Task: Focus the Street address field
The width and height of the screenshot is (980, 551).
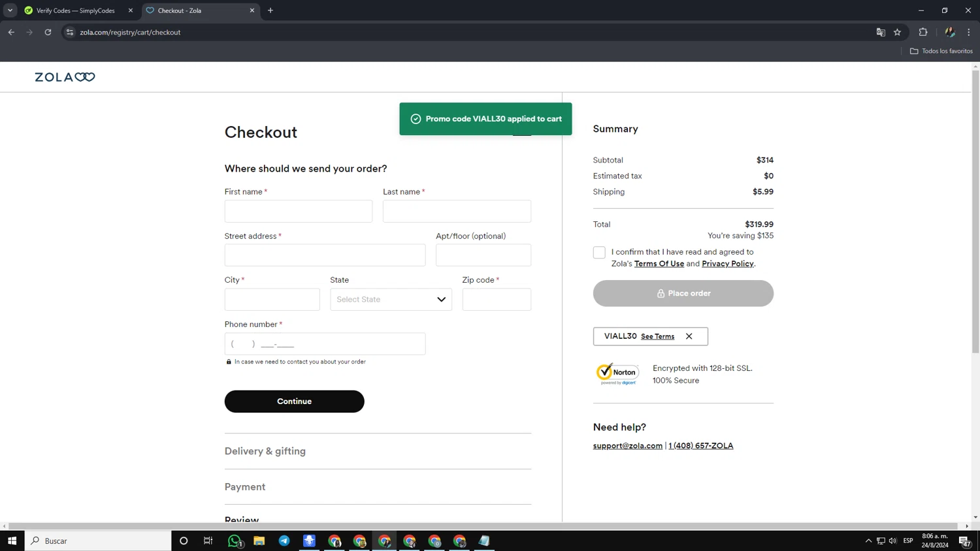Action: click(325, 255)
